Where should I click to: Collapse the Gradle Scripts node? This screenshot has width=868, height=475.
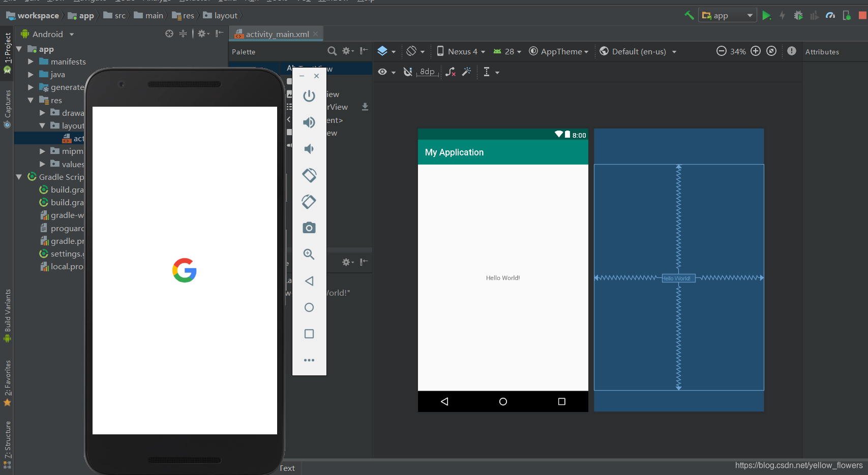[19, 177]
